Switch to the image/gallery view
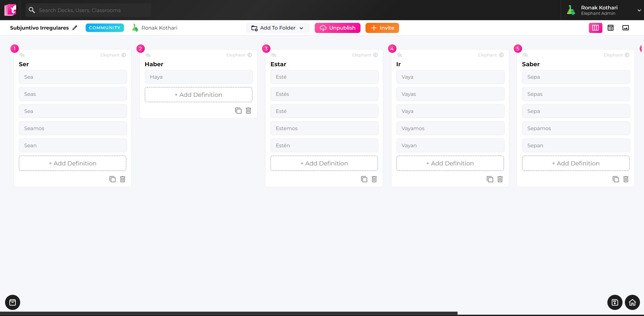 click(x=626, y=28)
